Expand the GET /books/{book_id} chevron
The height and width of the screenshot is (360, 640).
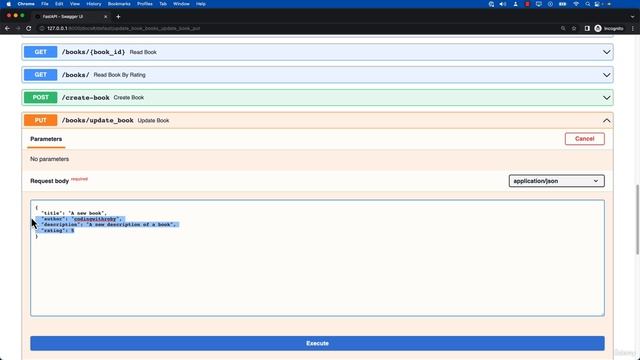(607, 52)
